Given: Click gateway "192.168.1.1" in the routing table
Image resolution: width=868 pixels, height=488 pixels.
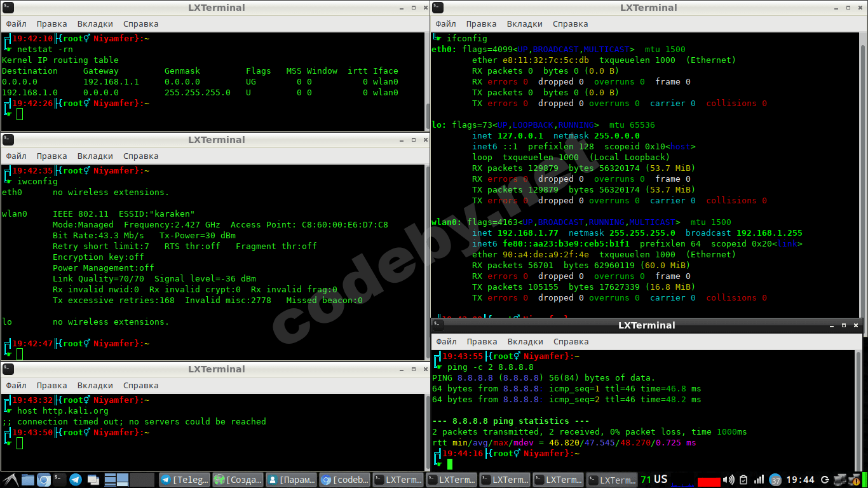Looking at the screenshot, I should (111, 81).
